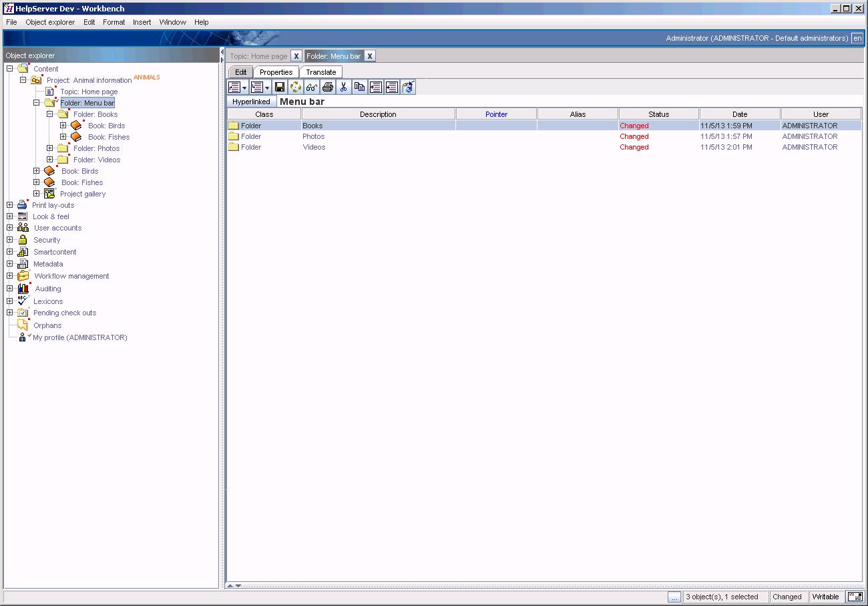This screenshot has width=868, height=606.
Task: Sort by the Date column header
Action: point(740,114)
